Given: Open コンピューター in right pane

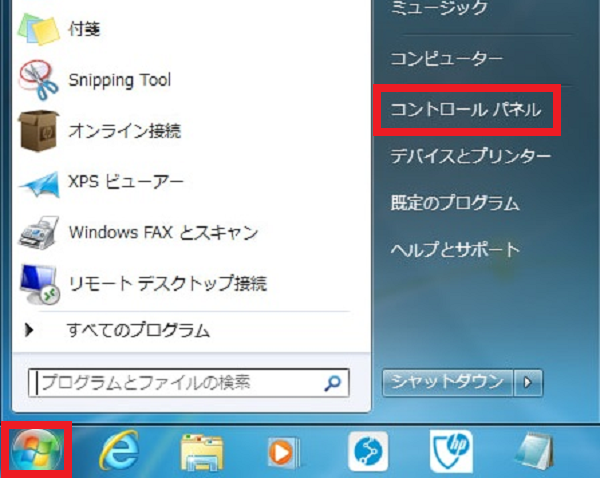Looking at the screenshot, I should 446,59.
